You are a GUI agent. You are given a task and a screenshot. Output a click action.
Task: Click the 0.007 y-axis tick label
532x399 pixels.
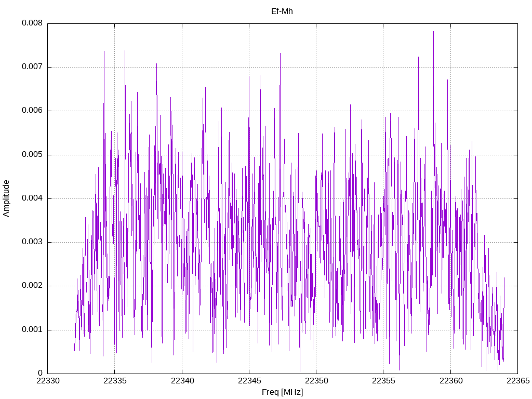(x=32, y=67)
